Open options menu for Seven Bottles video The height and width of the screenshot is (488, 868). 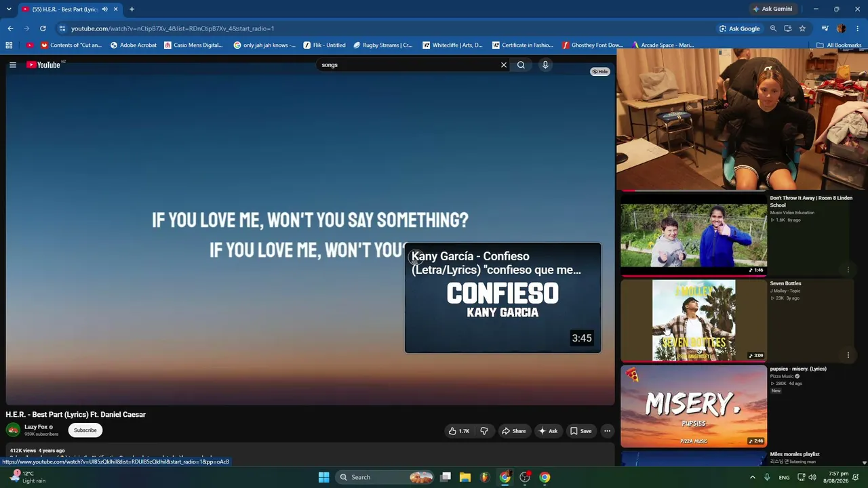[x=848, y=355]
